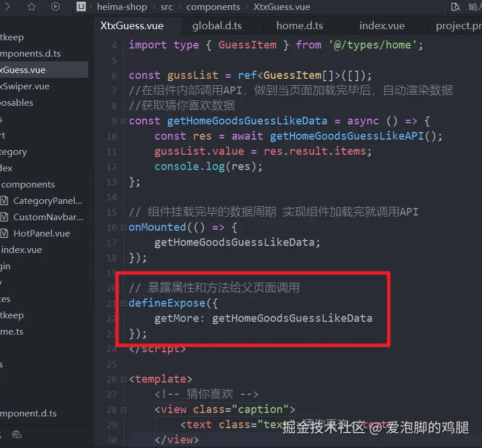The width and height of the screenshot is (482, 448).
Task: Click gussList variable on line 6
Action: (x=193, y=75)
